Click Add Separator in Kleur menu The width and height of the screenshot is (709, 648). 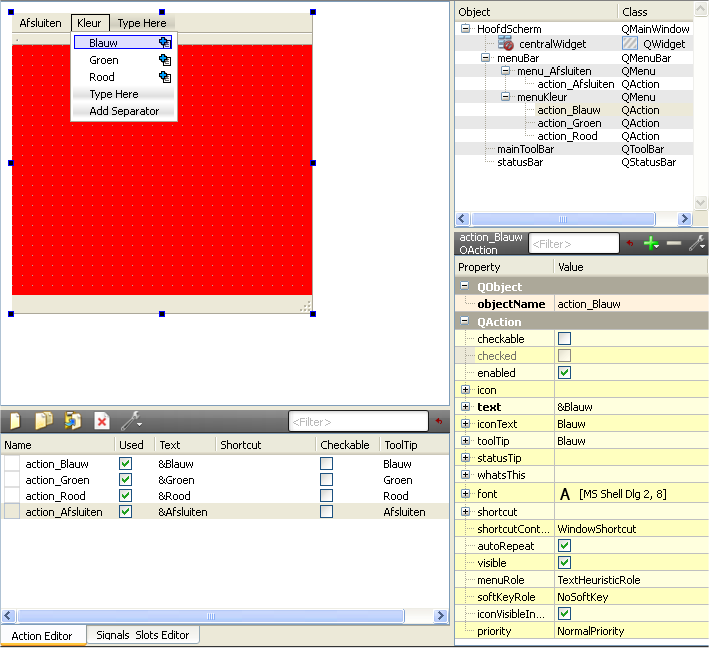coord(124,111)
